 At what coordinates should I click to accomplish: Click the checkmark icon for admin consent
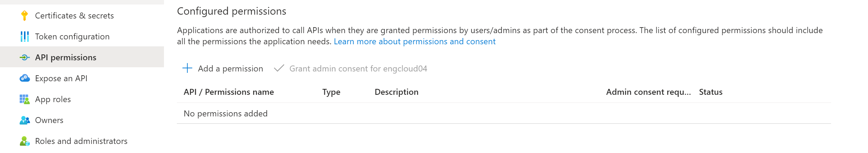coord(279,68)
